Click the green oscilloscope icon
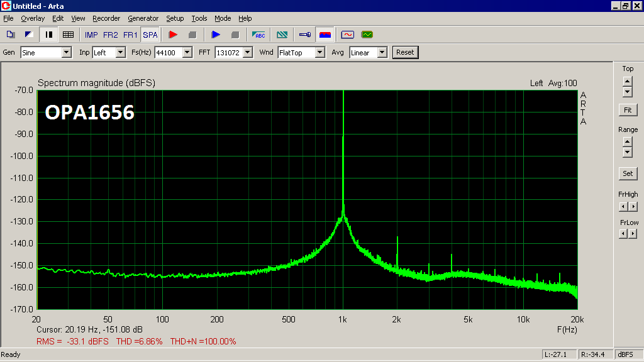The image size is (644, 362). coord(367,35)
